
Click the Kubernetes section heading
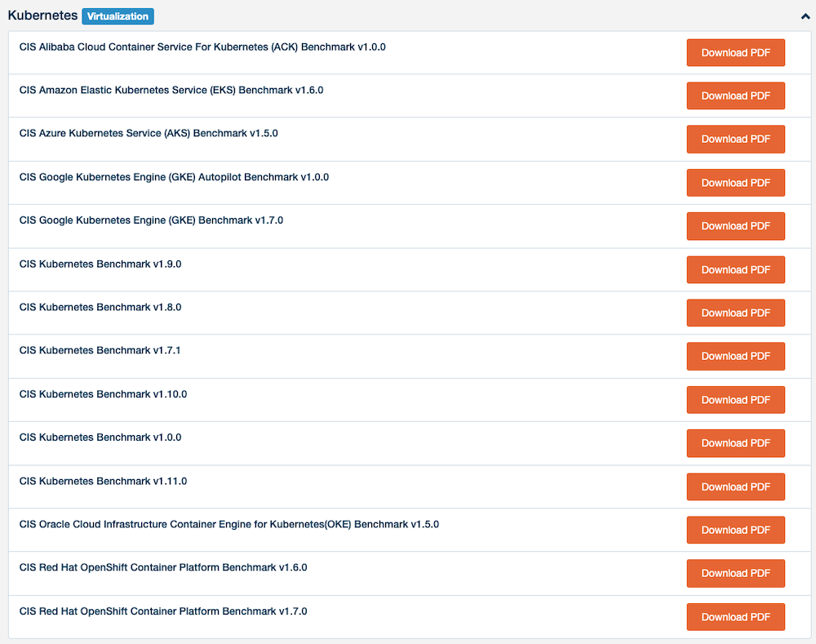(x=42, y=16)
